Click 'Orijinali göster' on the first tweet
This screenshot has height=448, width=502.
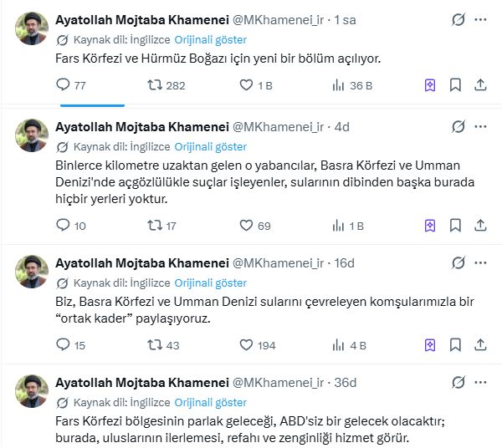point(210,39)
